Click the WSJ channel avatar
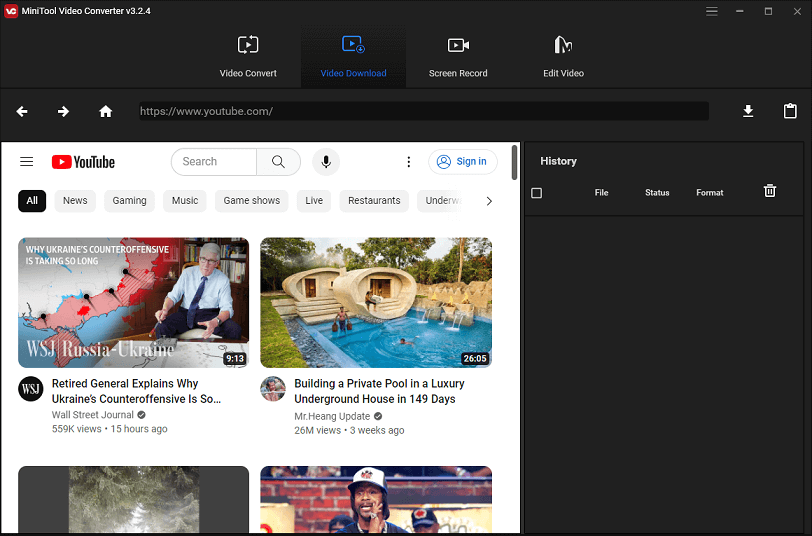812x536 pixels. (31, 389)
